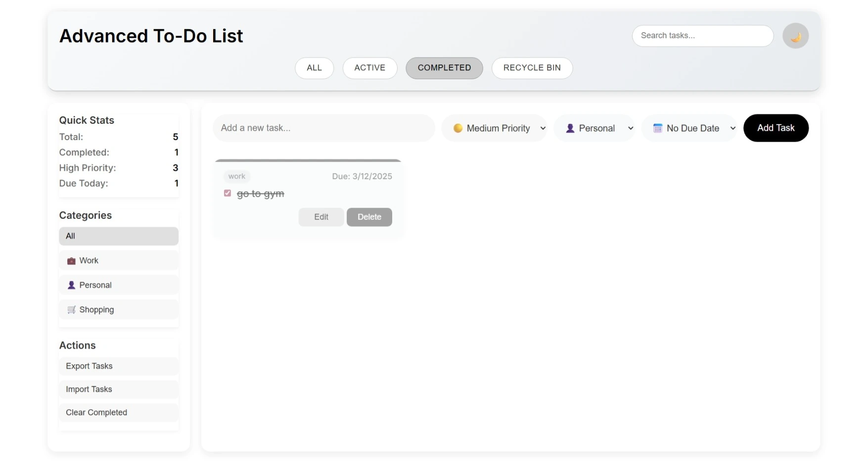
Task: Expand the No Due Date dropdown
Action: pyautogui.click(x=689, y=128)
